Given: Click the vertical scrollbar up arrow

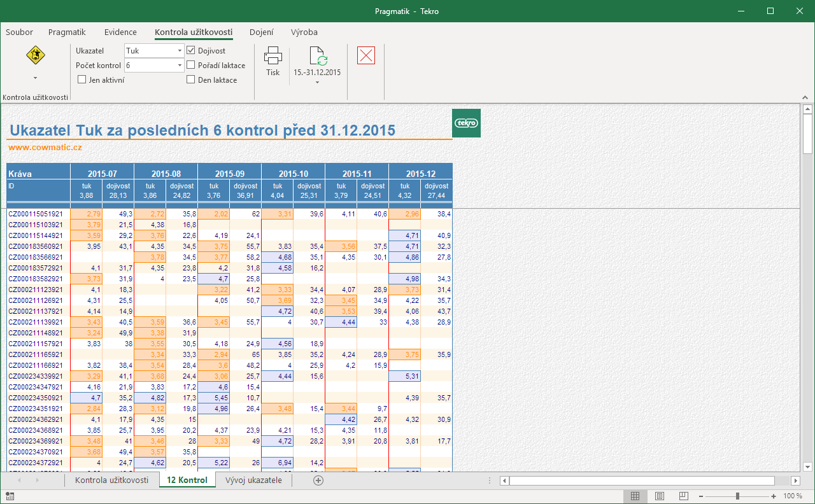Looking at the screenshot, I should pos(808,109).
